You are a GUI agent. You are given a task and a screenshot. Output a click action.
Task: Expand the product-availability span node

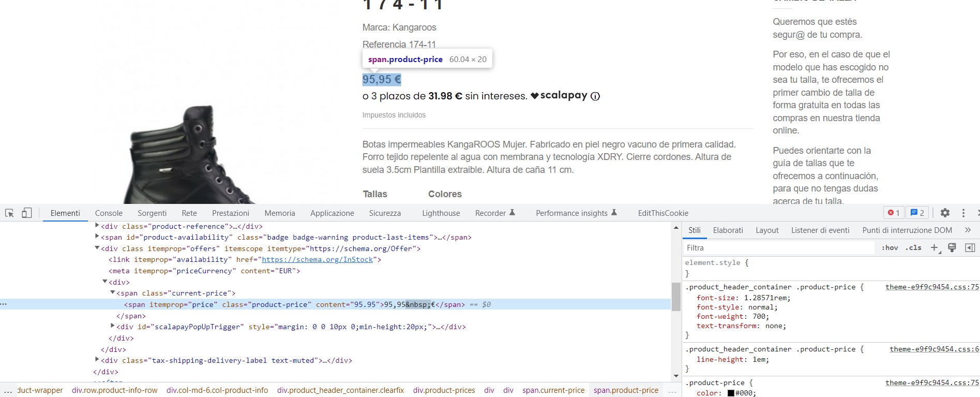(x=97, y=237)
